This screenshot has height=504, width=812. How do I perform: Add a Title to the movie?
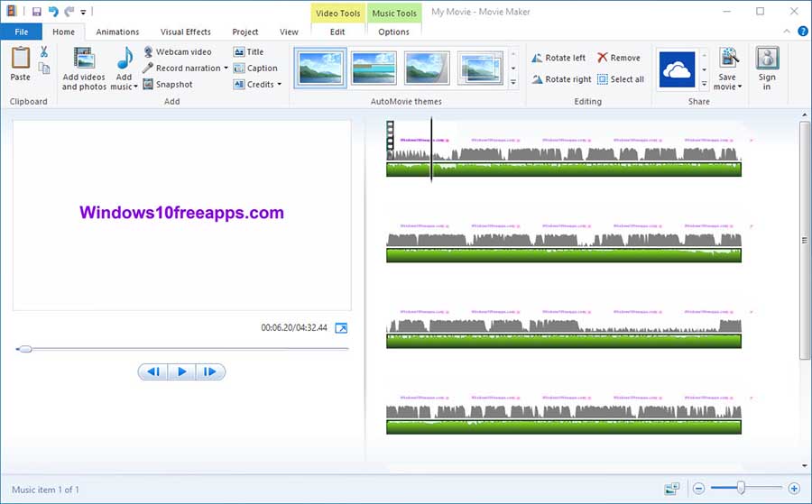(249, 51)
